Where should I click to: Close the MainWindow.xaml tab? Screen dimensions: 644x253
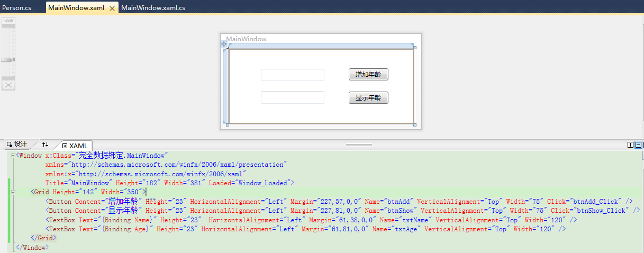tap(112, 8)
